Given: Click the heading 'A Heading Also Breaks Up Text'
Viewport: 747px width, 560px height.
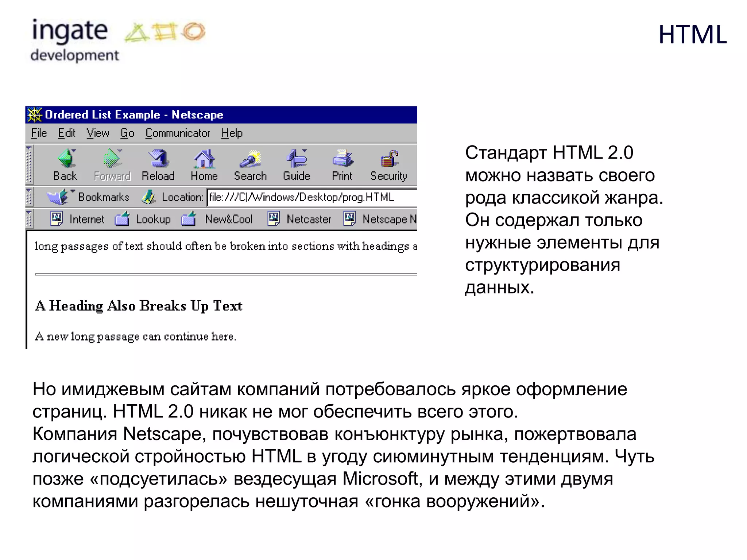Looking at the screenshot, I should (139, 306).
